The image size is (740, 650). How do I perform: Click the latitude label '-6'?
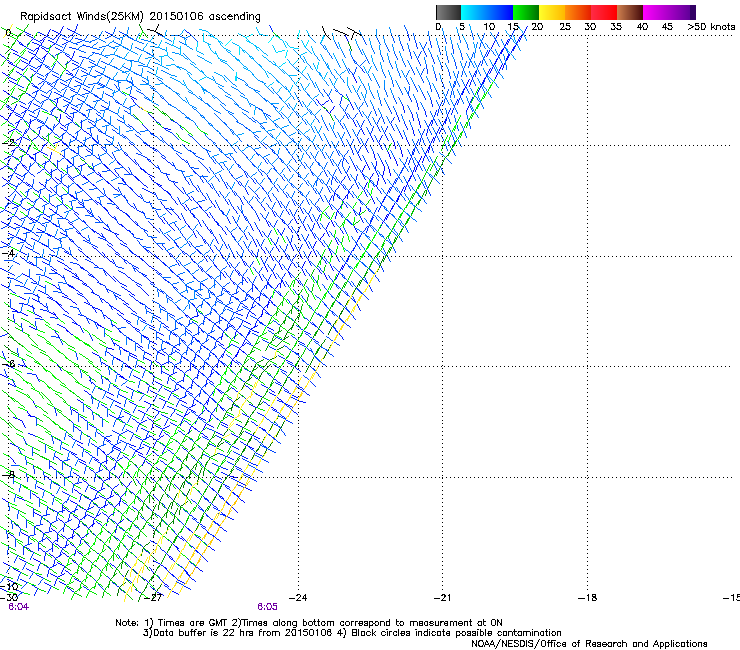tap(9, 363)
